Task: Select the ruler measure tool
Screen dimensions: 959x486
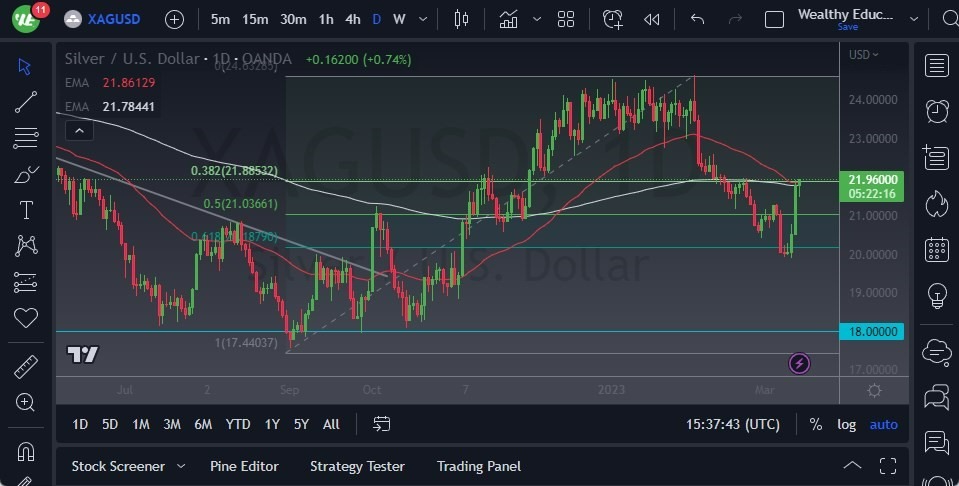Action: click(x=26, y=367)
